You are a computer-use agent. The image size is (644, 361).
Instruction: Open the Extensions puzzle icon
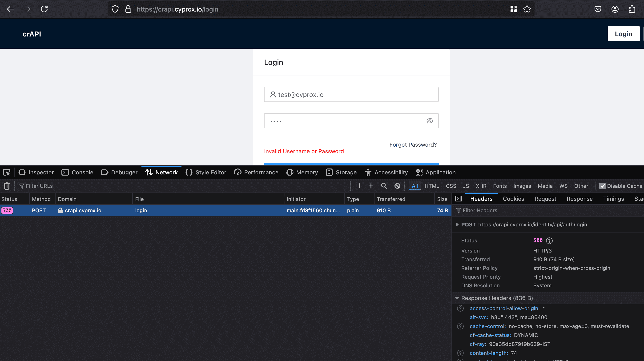(632, 9)
